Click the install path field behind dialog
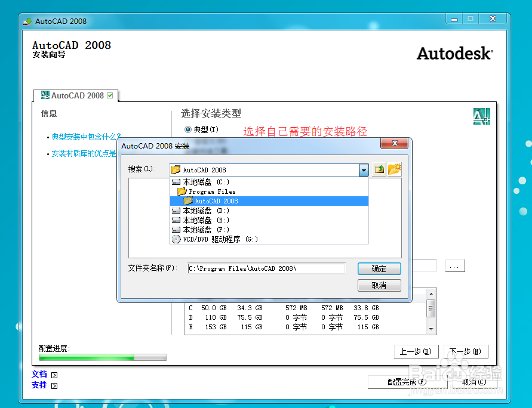532x408 pixels. click(x=425, y=266)
